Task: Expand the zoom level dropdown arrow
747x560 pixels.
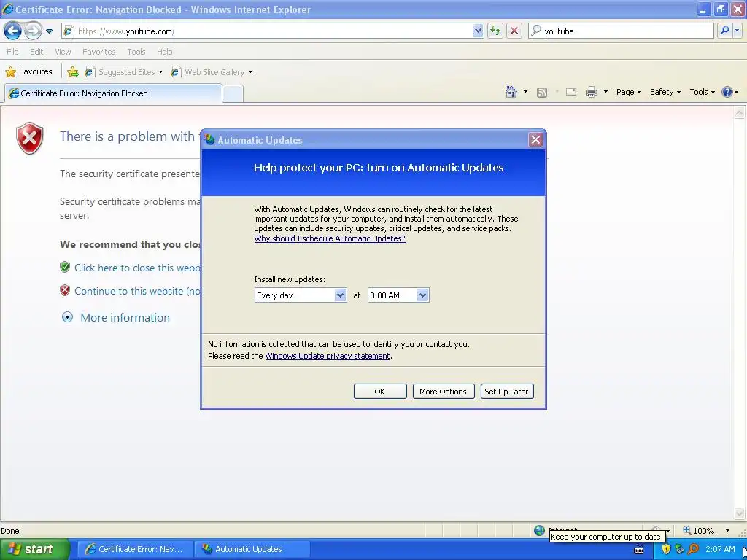Action: pyautogui.click(x=727, y=531)
